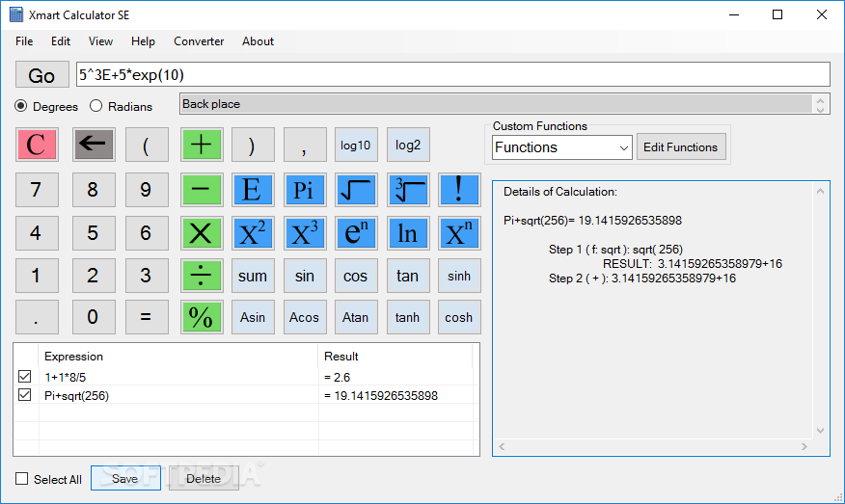
Task: Click the tanh function button
Action: (408, 317)
